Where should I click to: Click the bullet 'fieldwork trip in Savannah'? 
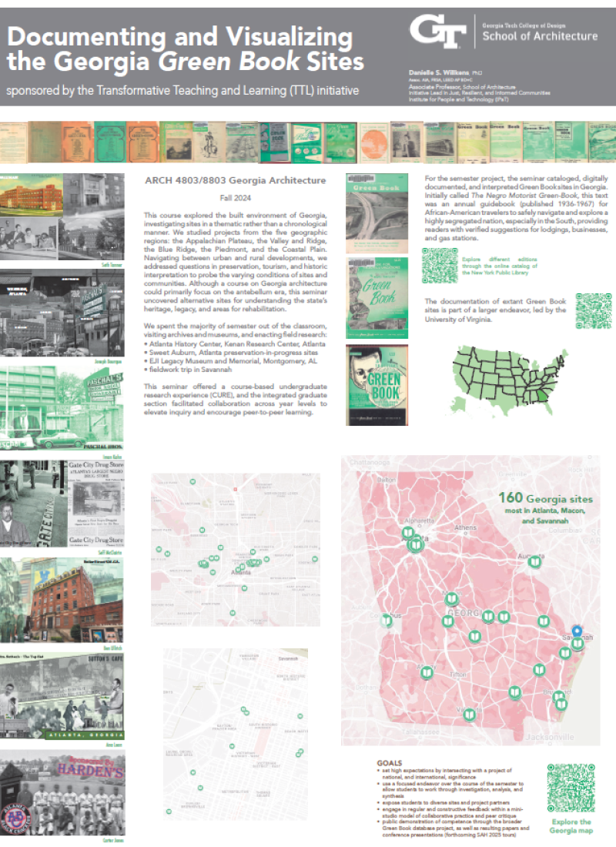[188, 370]
